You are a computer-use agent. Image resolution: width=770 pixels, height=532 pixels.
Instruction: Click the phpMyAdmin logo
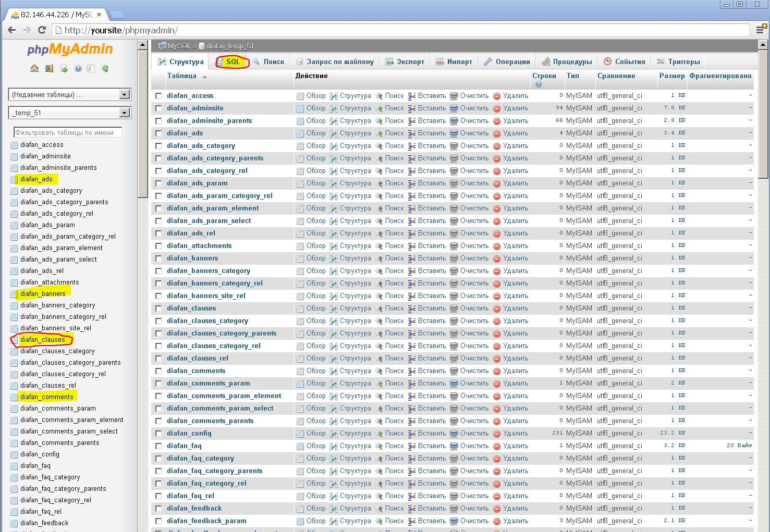[x=70, y=50]
